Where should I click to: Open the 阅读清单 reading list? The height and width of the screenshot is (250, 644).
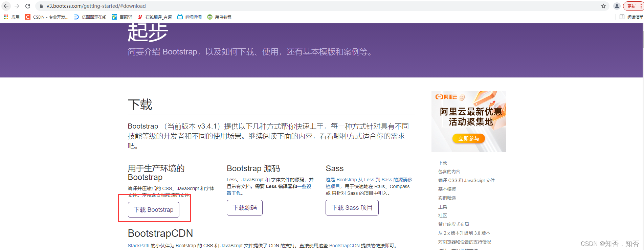point(631,17)
